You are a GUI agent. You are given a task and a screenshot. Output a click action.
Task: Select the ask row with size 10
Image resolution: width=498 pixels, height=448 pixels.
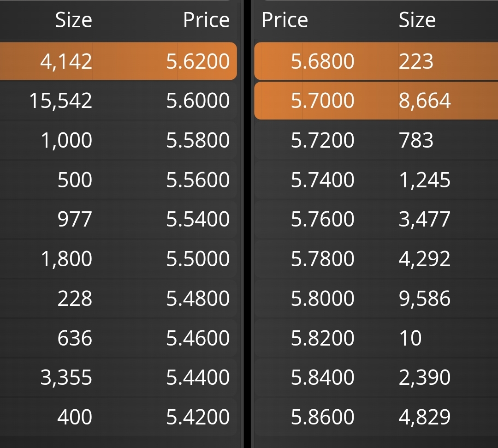(x=376, y=338)
